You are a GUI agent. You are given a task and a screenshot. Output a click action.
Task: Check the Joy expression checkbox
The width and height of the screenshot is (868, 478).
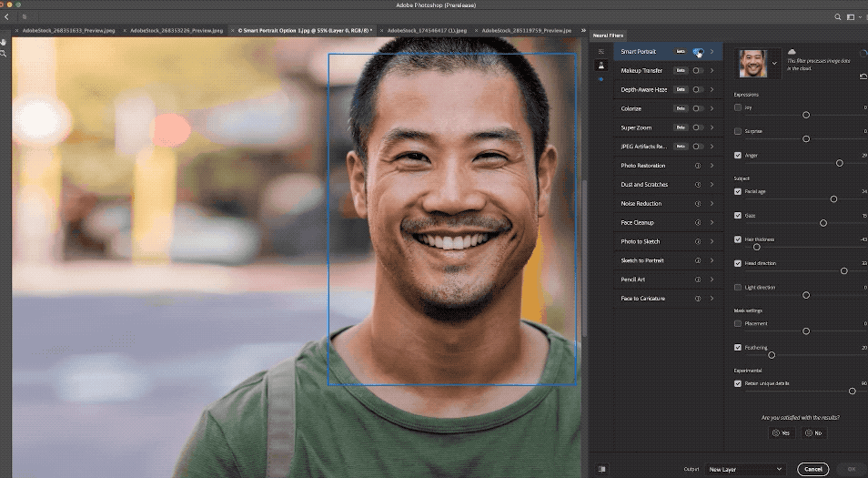click(738, 107)
